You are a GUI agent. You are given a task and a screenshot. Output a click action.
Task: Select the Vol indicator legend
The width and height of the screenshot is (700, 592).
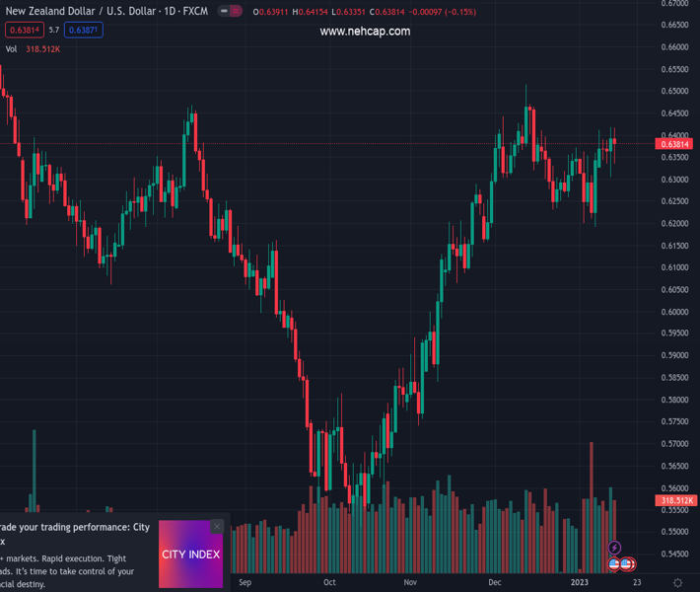pos(12,48)
